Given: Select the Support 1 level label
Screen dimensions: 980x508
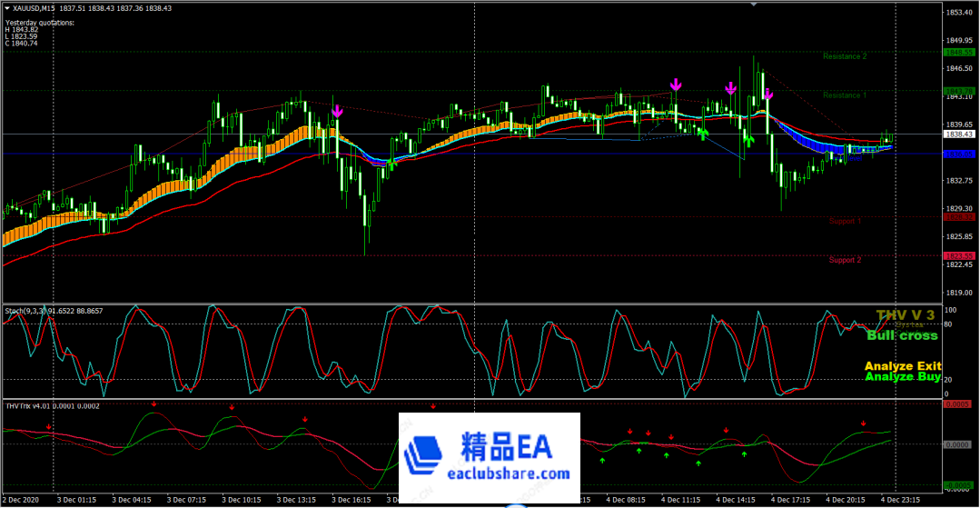Looking at the screenshot, I should click(845, 221).
